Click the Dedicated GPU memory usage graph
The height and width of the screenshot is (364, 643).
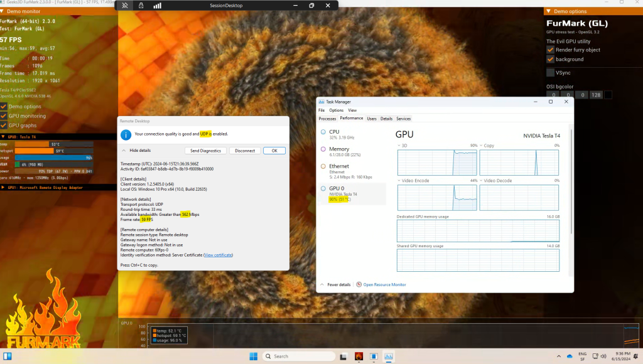pos(478,231)
